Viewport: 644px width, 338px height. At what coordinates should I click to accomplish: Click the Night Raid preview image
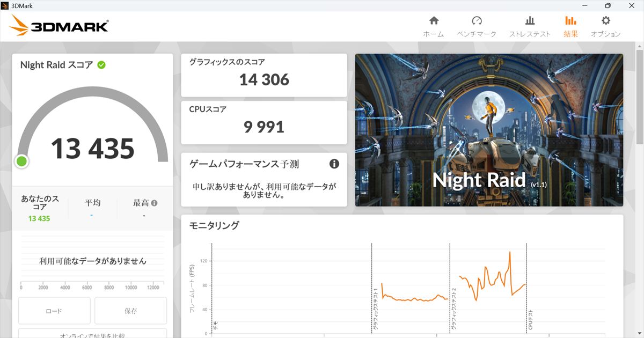coord(489,130)
